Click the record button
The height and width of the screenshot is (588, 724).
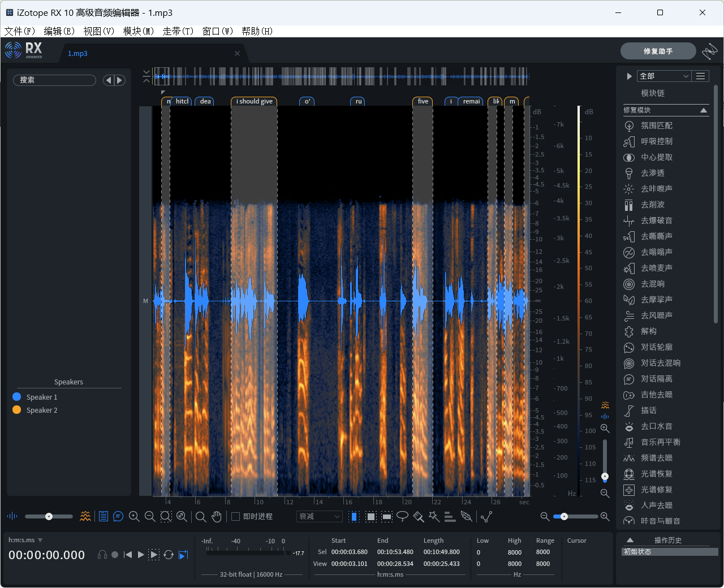(x=115, y=555)
